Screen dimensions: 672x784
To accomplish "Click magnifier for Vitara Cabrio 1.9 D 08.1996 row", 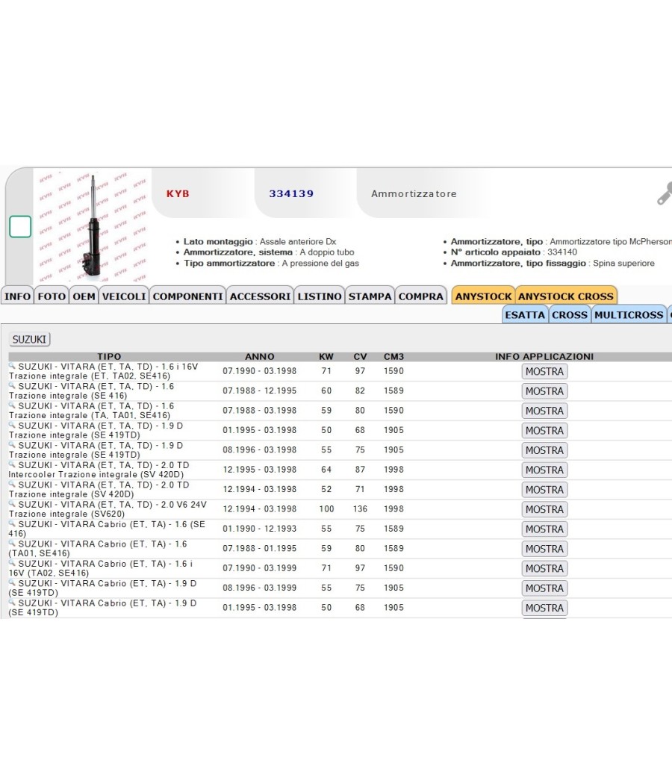I will (13, 582).
